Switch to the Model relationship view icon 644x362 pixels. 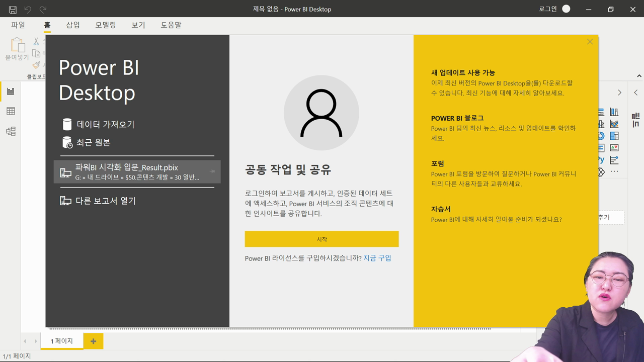pyautogui.click(x=11, y=131)
